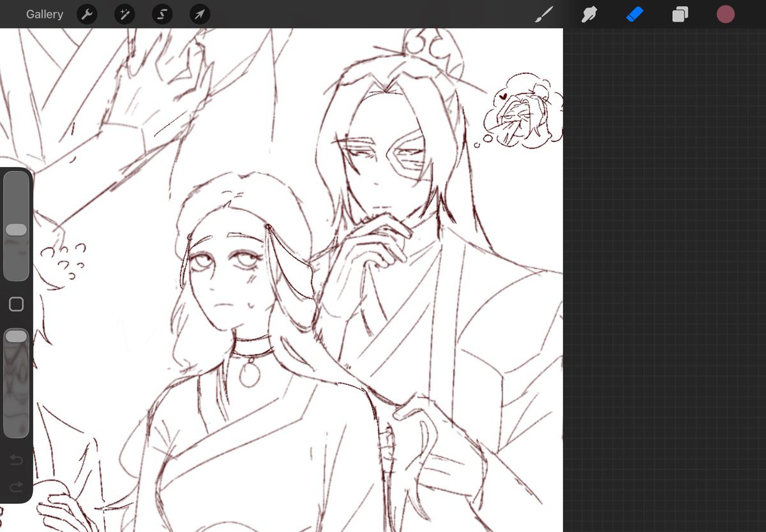Viewport: 766px width, 532px height.
Task: Open the Gallery view
Action: pyautogui.click(x=45, y=14)
